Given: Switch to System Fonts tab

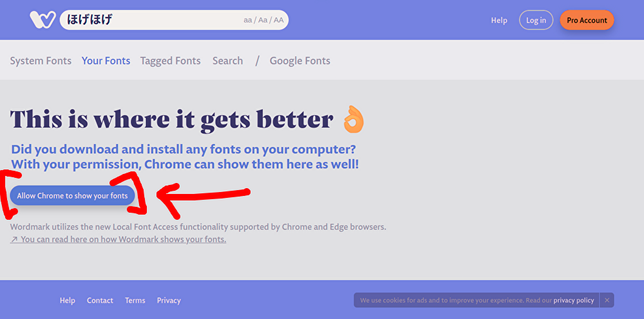Looking at the screenshot, I should 41,61.
